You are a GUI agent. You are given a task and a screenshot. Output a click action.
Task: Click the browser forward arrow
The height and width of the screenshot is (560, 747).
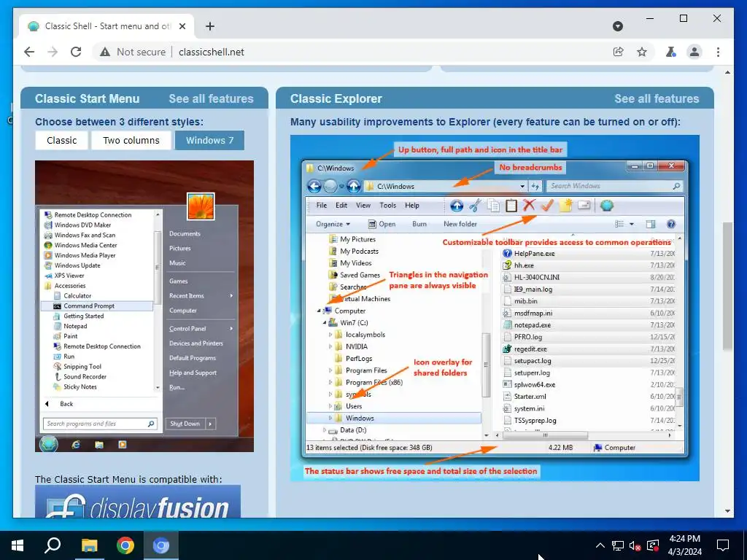tap(53, 52)
